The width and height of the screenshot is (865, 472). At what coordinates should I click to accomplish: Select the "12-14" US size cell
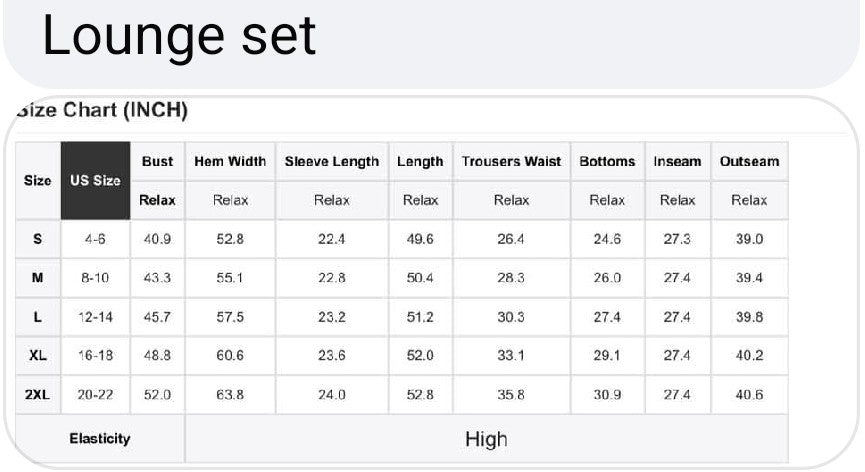tap(95, 317)
